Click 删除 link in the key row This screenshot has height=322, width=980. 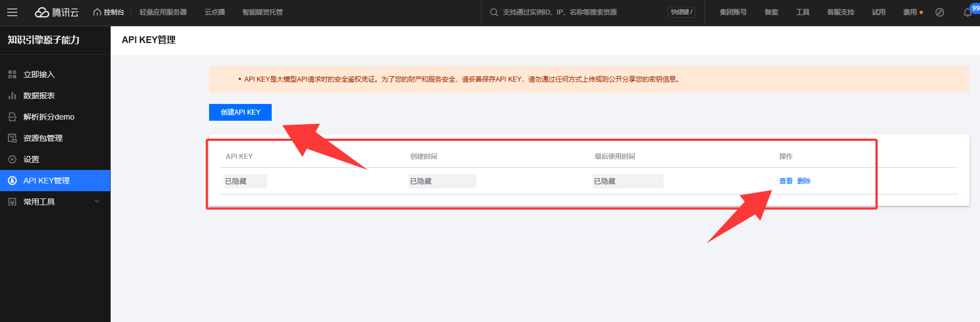point(804,181)
